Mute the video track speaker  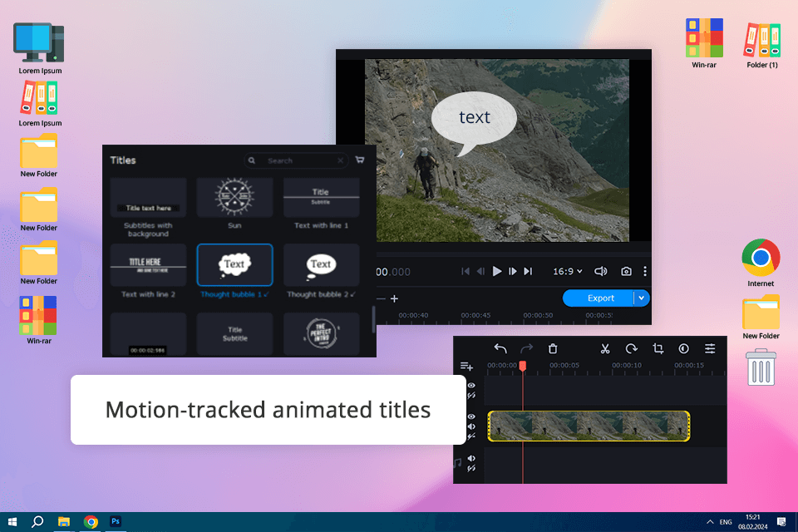[x=471, y=426]
